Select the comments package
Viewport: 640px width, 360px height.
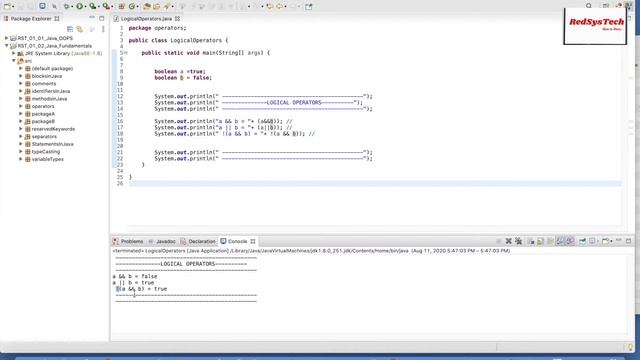tap(44, 84)
